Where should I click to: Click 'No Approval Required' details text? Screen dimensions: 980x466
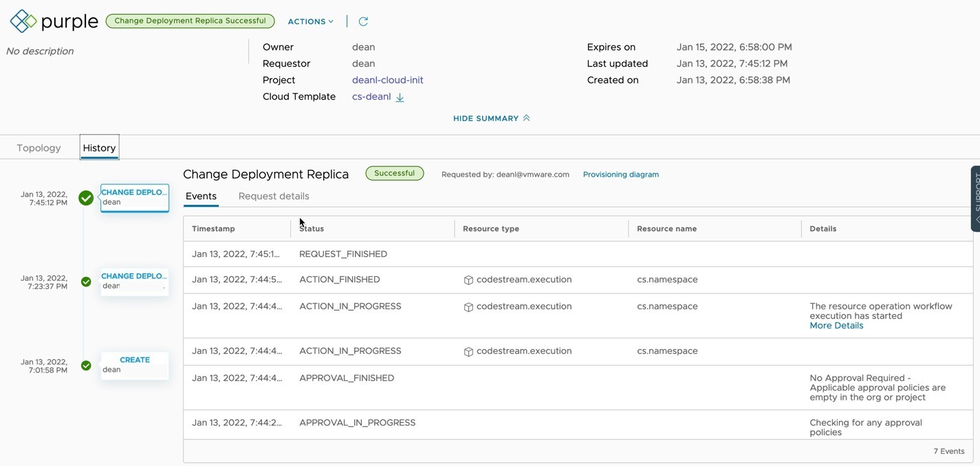click(x=878, y=388)
